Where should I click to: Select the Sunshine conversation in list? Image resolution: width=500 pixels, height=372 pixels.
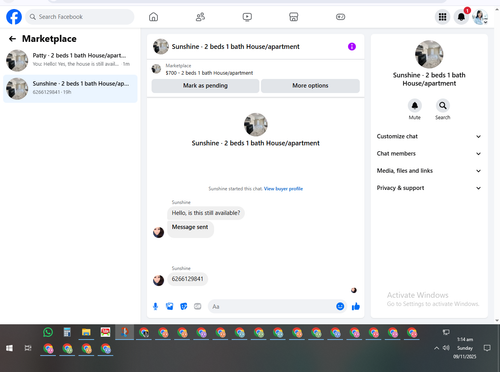click(70, 88)
